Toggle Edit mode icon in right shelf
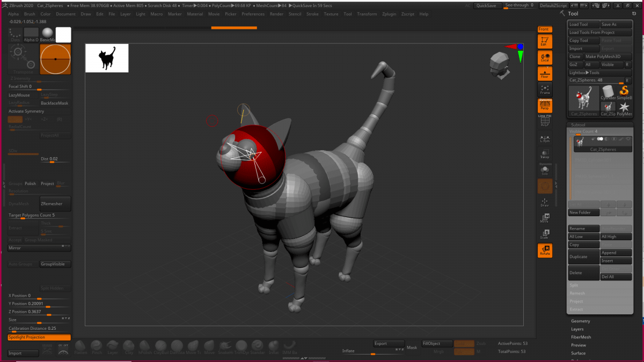The image size is (644, 362). point(545,42)
